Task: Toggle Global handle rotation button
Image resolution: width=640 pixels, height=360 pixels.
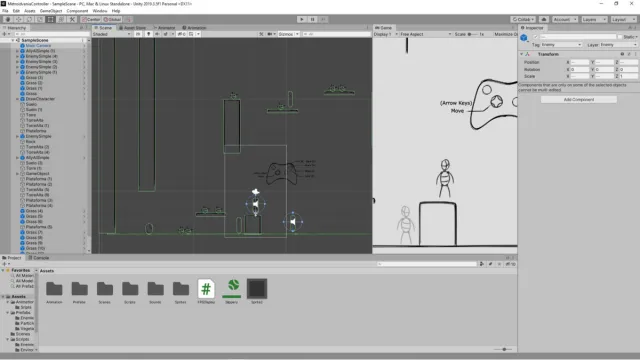Action: coord(112,19)
